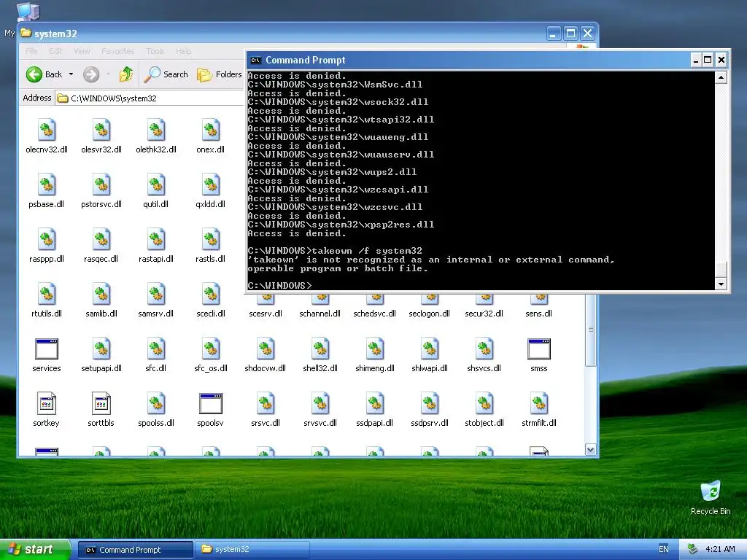
Task: Maximize the Command Prompt window
Action: [x=708, y=60]
